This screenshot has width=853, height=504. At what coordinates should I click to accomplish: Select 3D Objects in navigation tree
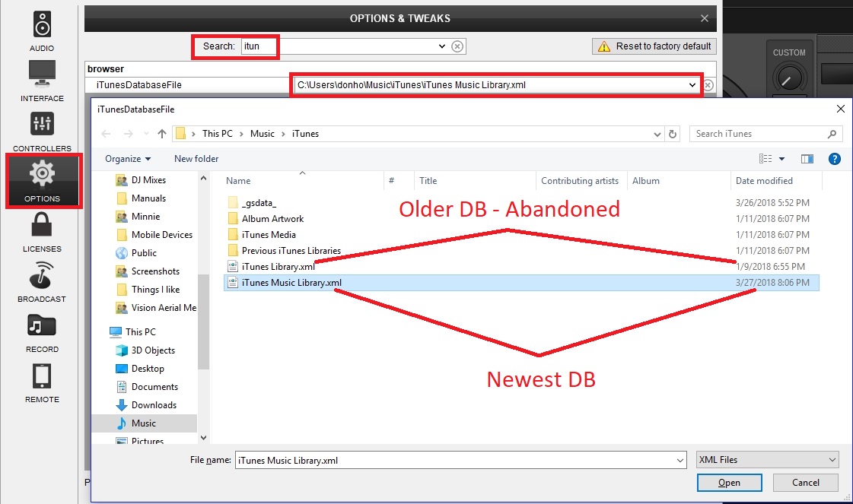(x=153, y=350)
